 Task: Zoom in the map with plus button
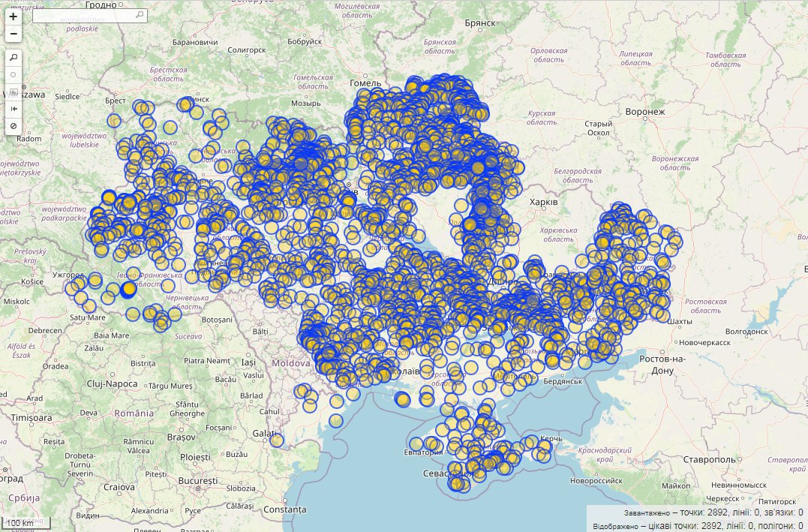click(x=14, y=17)
